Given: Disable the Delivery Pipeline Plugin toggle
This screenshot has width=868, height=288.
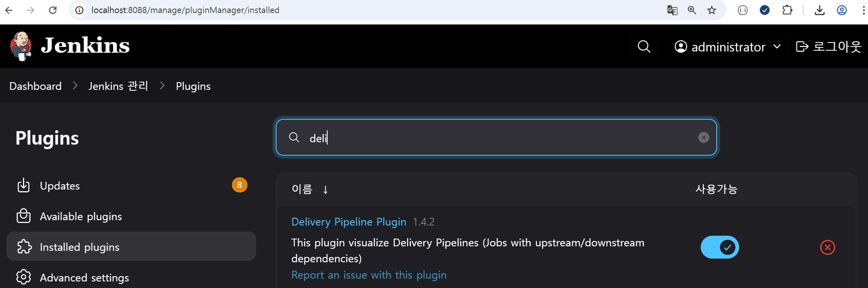Looking at the screenshot, I should tap(720, 248).
